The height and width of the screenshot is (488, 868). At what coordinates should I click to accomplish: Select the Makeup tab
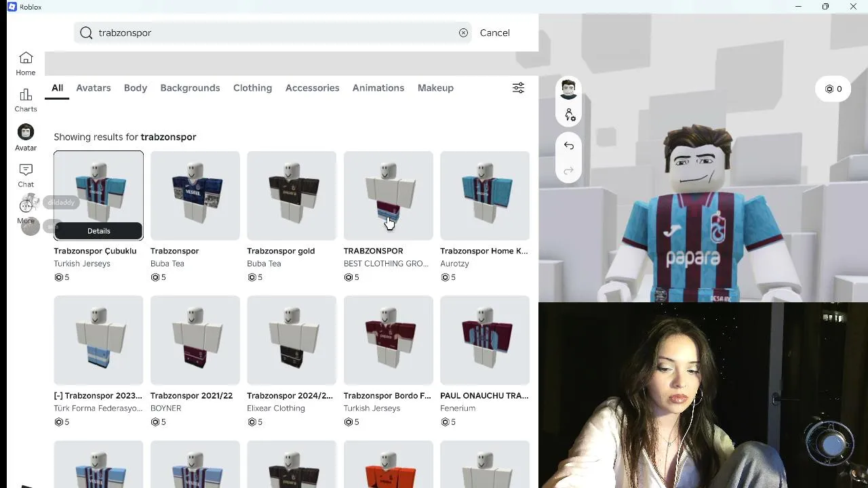(x=435, y=88)
